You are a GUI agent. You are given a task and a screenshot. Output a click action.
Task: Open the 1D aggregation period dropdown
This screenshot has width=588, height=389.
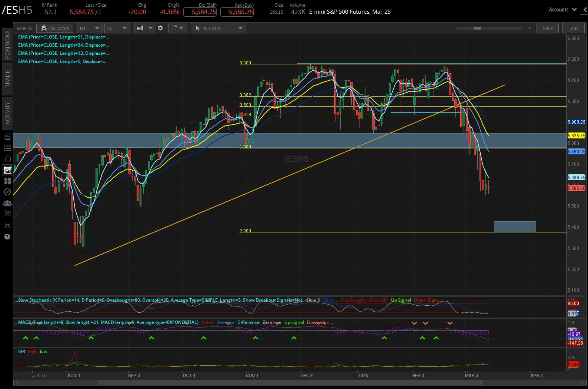90,28
